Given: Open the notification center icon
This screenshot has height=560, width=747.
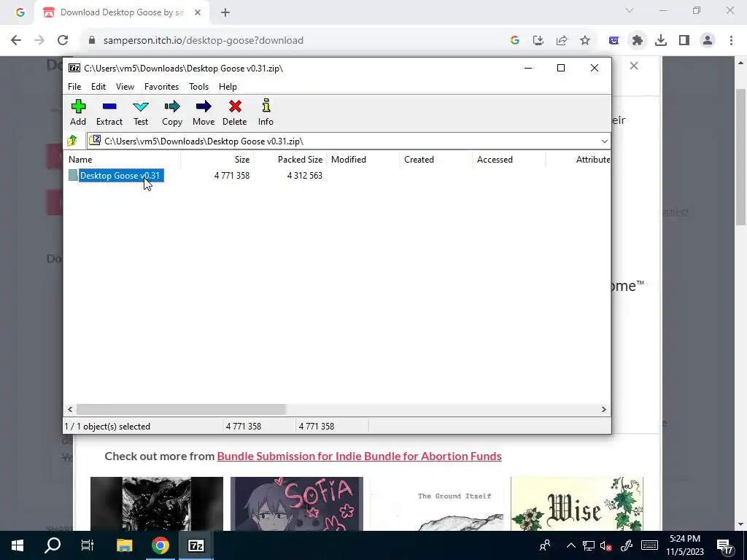Looking at the screenshot, I should pos(724,546).
